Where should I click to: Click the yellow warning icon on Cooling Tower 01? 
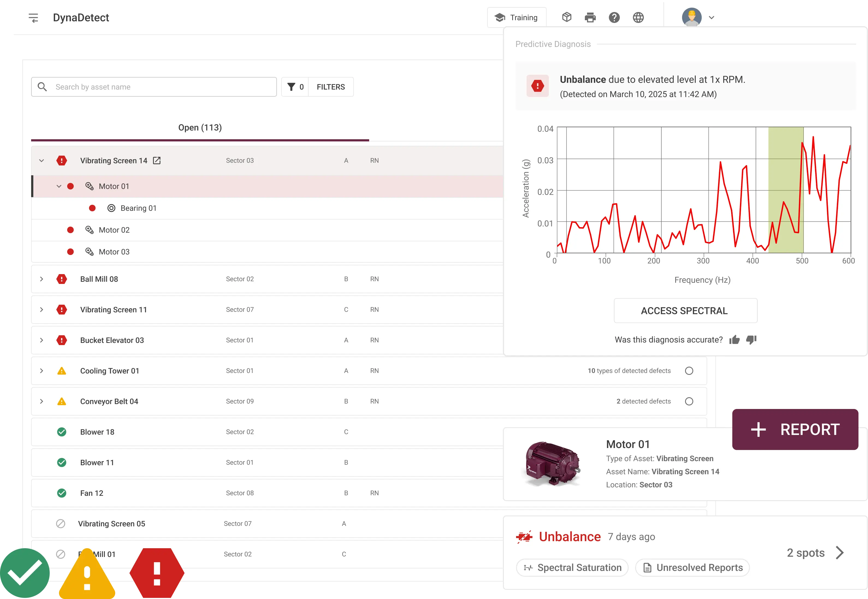pyautogui.click(x=62, y=370)
